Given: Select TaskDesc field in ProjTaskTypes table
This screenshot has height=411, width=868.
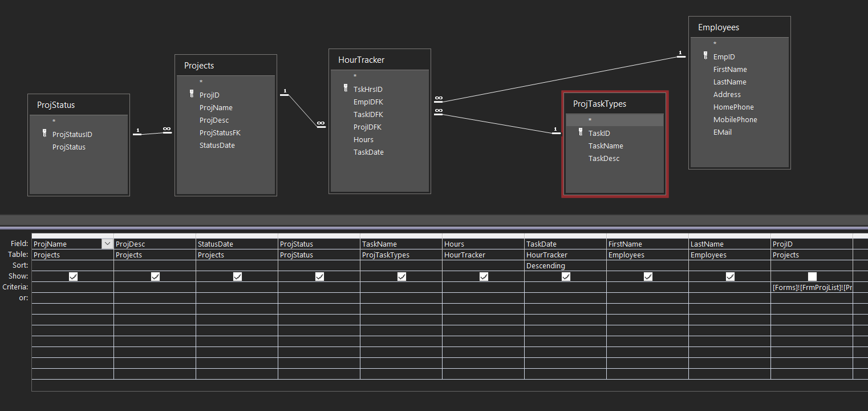Looking at the screenshot, I should pos(604,159).
